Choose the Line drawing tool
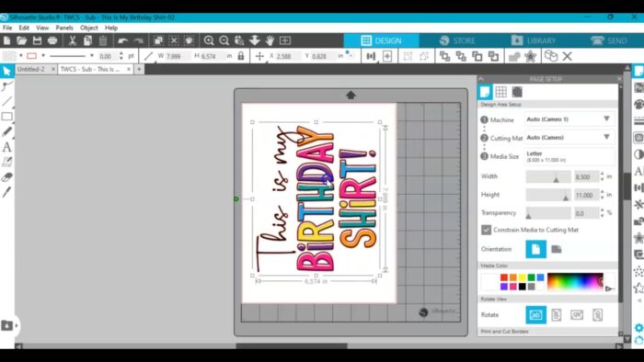Image resolution: width=644 pixels, height=362 pixels. tap(6, 101)
